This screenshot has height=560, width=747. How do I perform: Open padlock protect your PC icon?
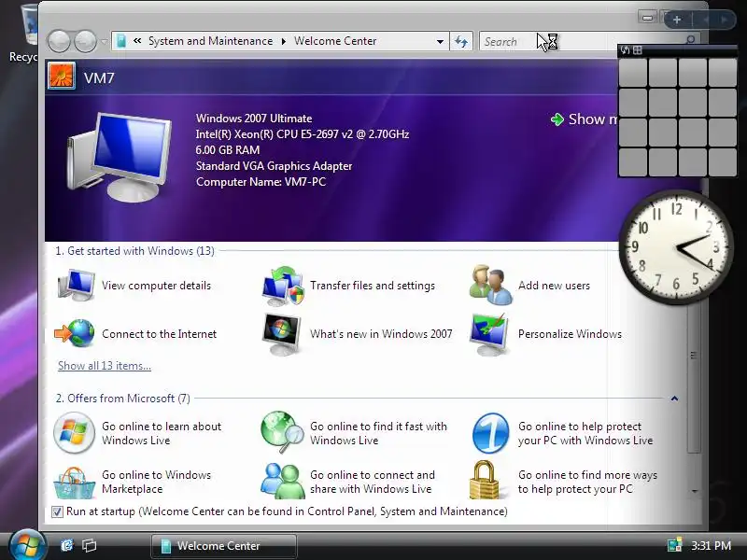point(485,480)
